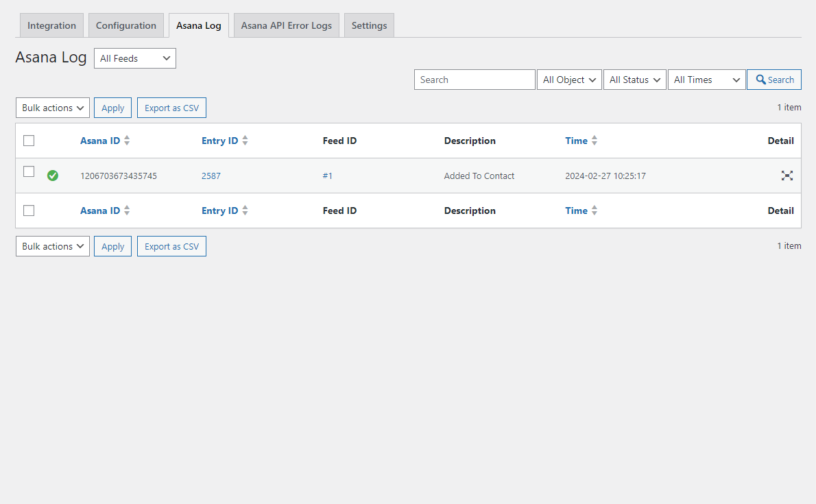
Task: Check the select-all checkbox in top header
Action: coord(29,141)
